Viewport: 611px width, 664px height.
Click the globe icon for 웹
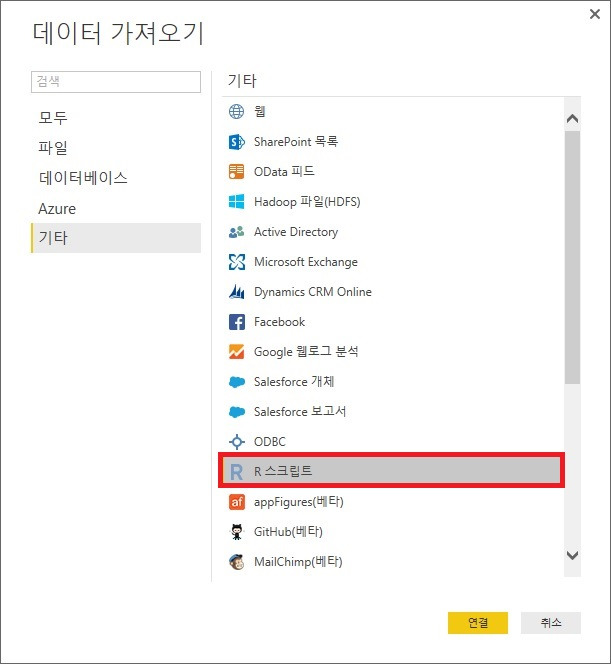[236, 112]
